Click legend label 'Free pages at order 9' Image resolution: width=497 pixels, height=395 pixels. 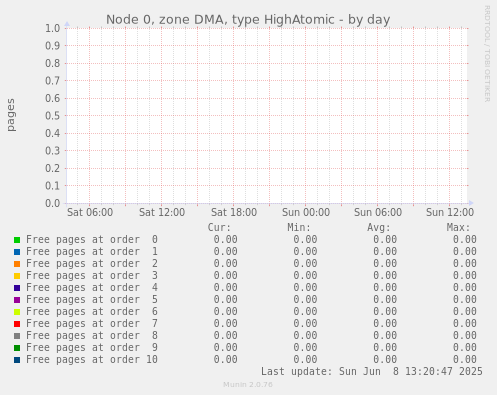pyautogui.click(x=92, y=348)
